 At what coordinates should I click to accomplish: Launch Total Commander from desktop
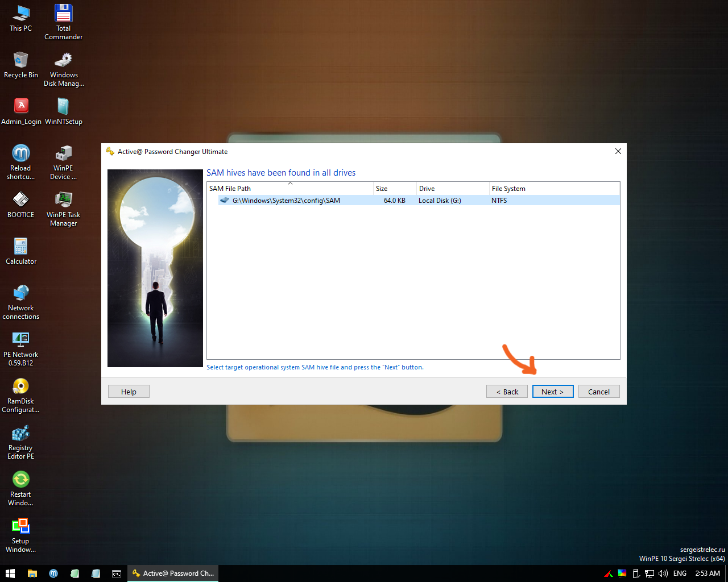click(x=63, y=22)
